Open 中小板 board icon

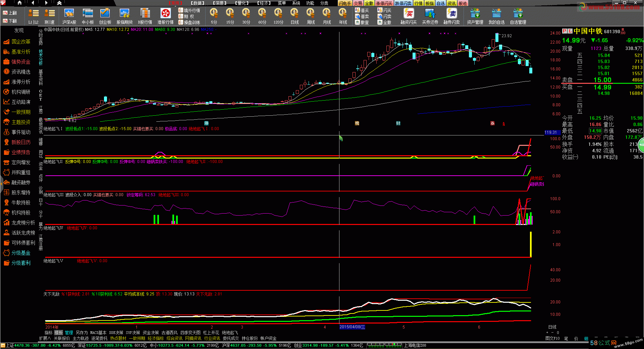click(x=88, y=16)
